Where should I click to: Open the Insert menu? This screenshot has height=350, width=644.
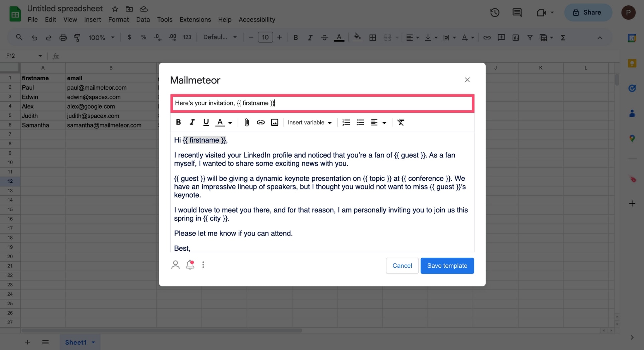tap(93, 19)
